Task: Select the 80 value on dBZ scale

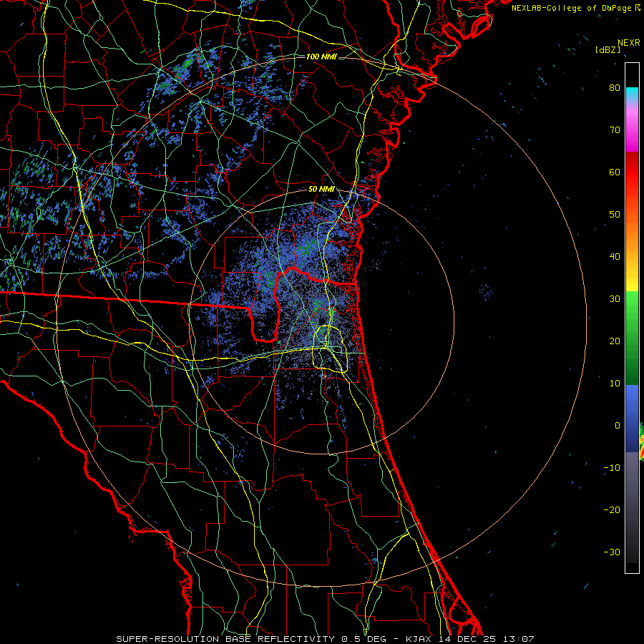Action: click(x=615, y=88)
